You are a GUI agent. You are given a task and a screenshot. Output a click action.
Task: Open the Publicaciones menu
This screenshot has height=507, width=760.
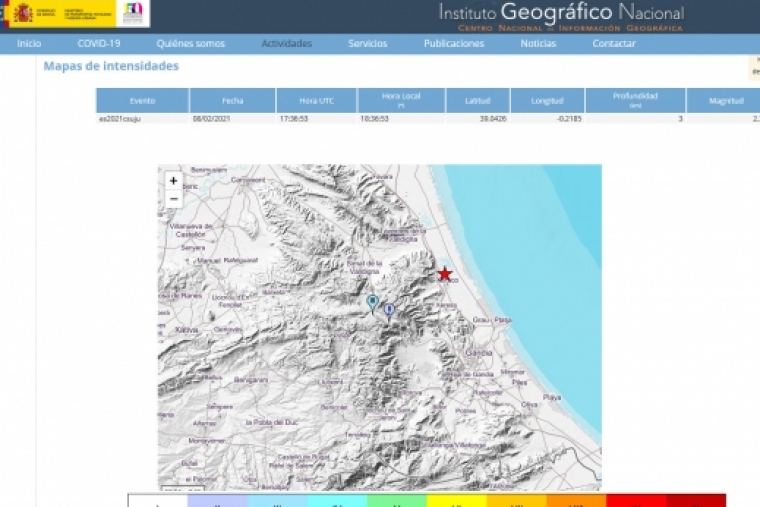pyautogui.click(x=454, y=44)
